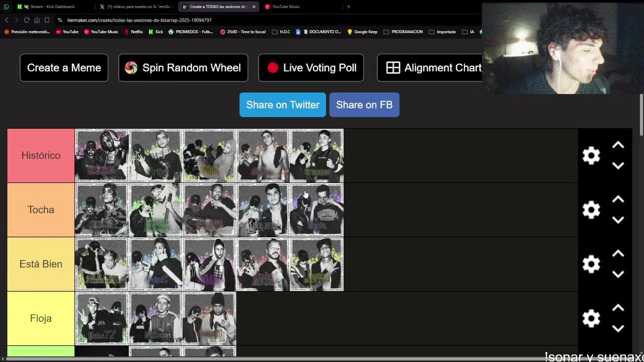Select the guitar-holding artist thumbnail in Tocha row
The height and width of the screenshot is (362, 644).
click(x=156, y=210)
